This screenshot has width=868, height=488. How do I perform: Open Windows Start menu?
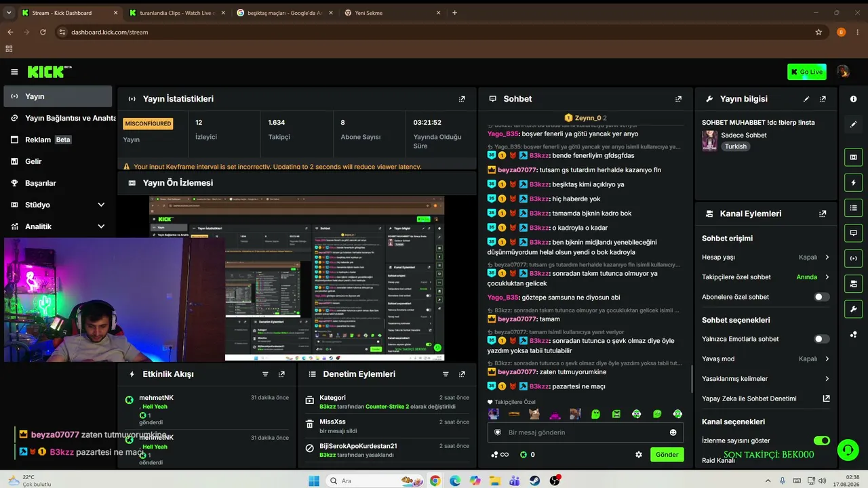pyautogui.click(x=313, y=481)
